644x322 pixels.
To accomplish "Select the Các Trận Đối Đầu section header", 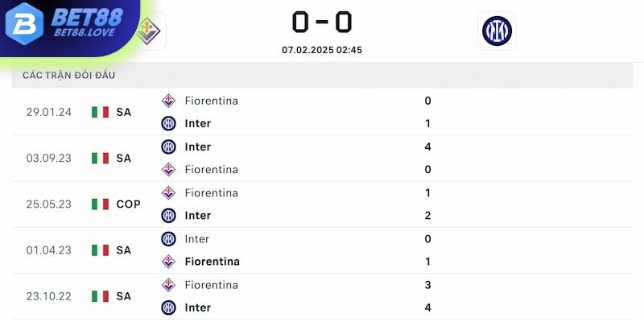I will pos(322,75).
